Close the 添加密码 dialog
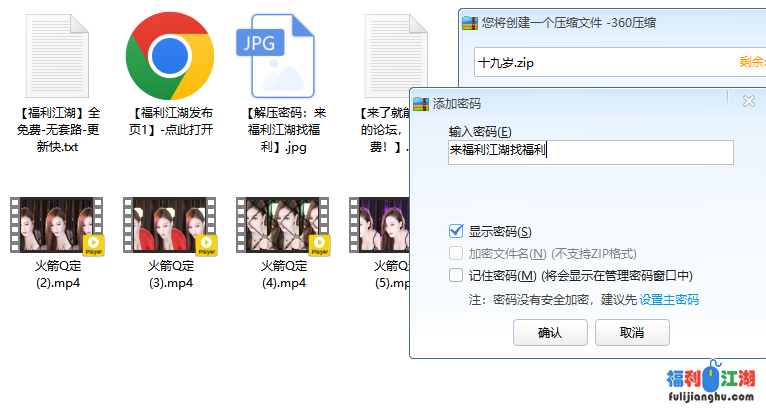Screen dimensions: 766x412 tap(748, 101)
